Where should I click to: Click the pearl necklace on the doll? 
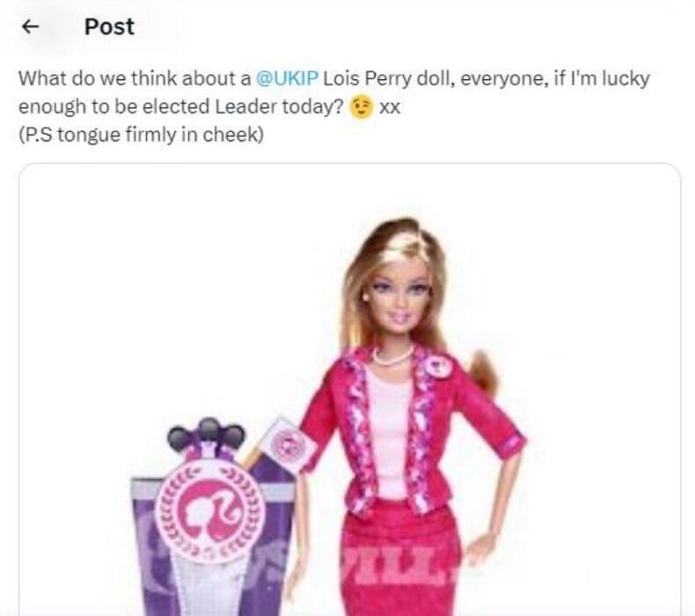tap(391, 356)
